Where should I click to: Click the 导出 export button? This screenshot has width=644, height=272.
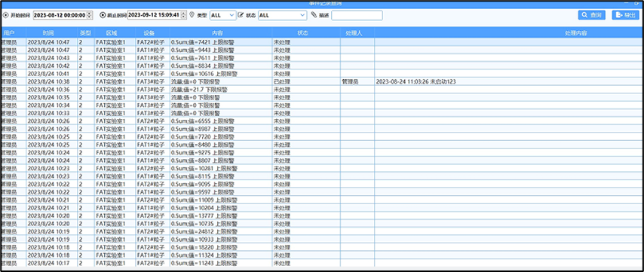click(625, 15)
